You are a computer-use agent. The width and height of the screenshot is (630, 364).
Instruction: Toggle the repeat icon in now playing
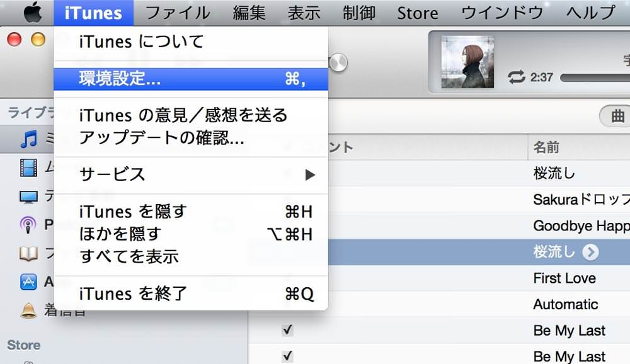coord(517,77)
